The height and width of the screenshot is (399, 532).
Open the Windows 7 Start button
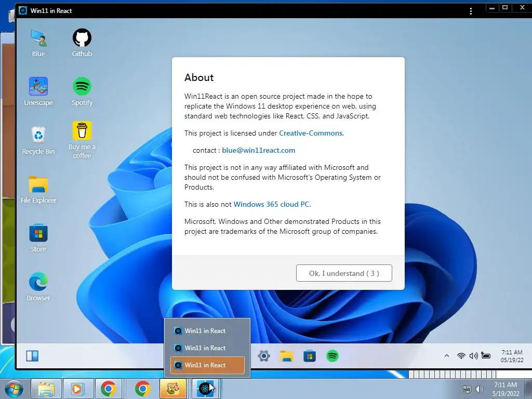(x=14, y=389)
